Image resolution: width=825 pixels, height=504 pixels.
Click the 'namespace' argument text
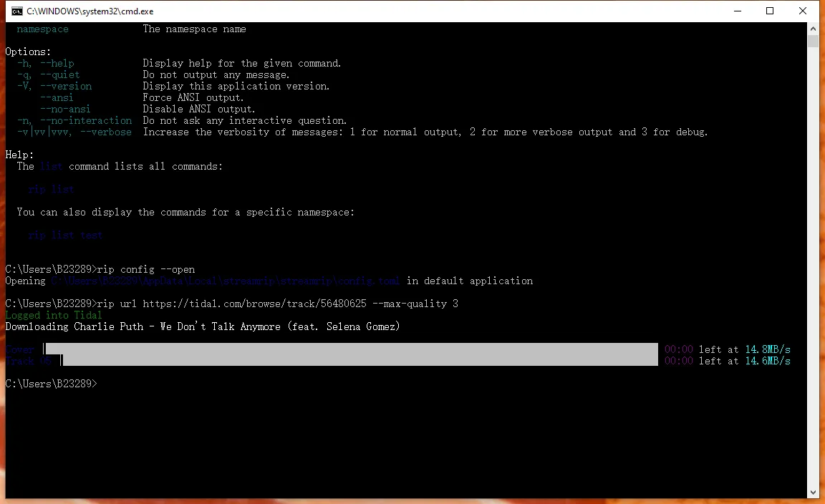coord(43,29)
